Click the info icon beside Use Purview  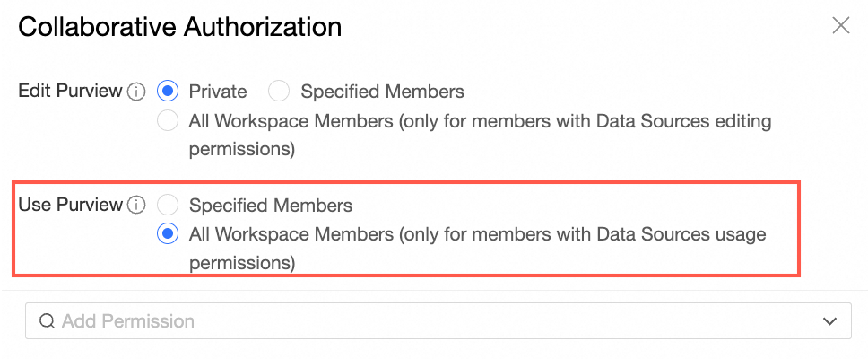[136, 206]
